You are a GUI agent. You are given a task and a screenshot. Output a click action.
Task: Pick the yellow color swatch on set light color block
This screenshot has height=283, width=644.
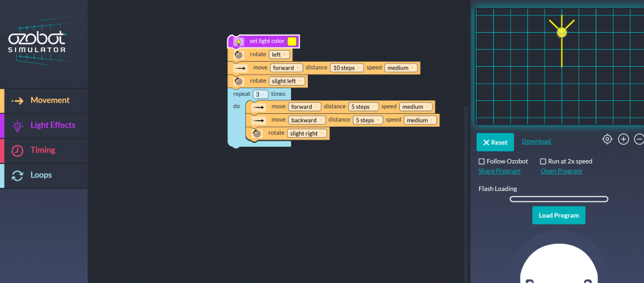click(292, 41)
